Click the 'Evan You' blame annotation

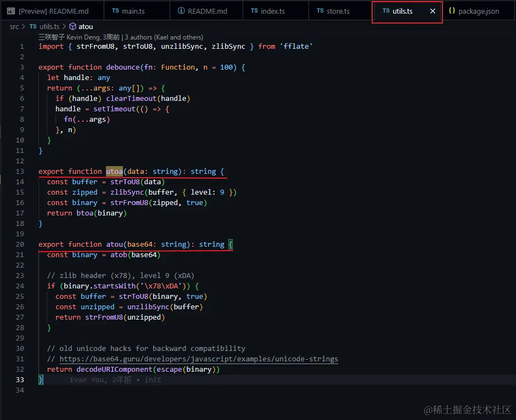coord(115,379)
